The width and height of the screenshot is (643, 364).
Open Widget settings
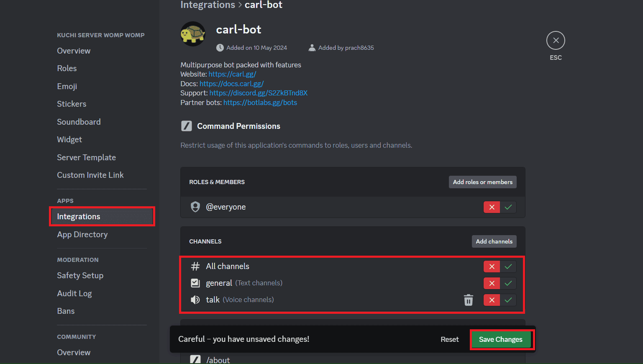pyautogui.click(x=69, y=139)
